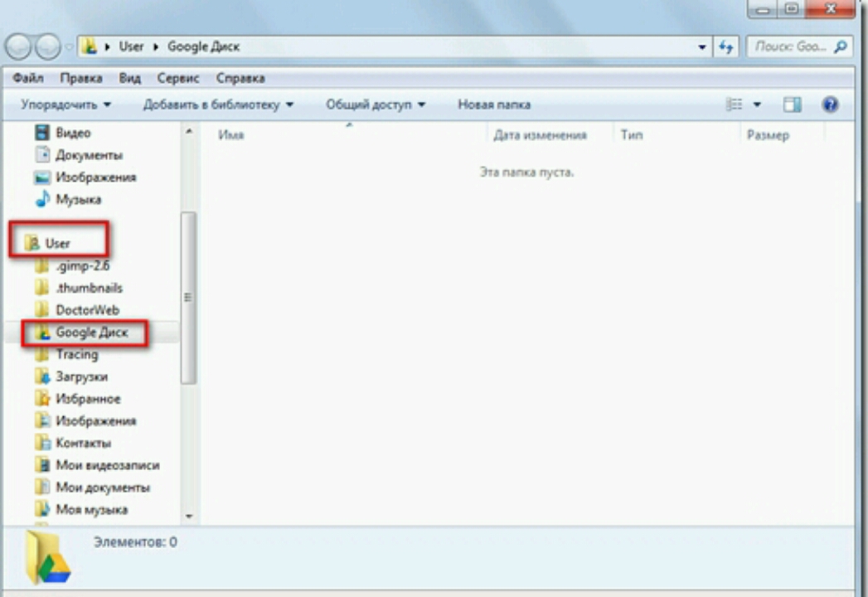Expand the Добавить в библиотеку dropdown
Viewport: 868px width, 597px height.
tap(218, 104)
